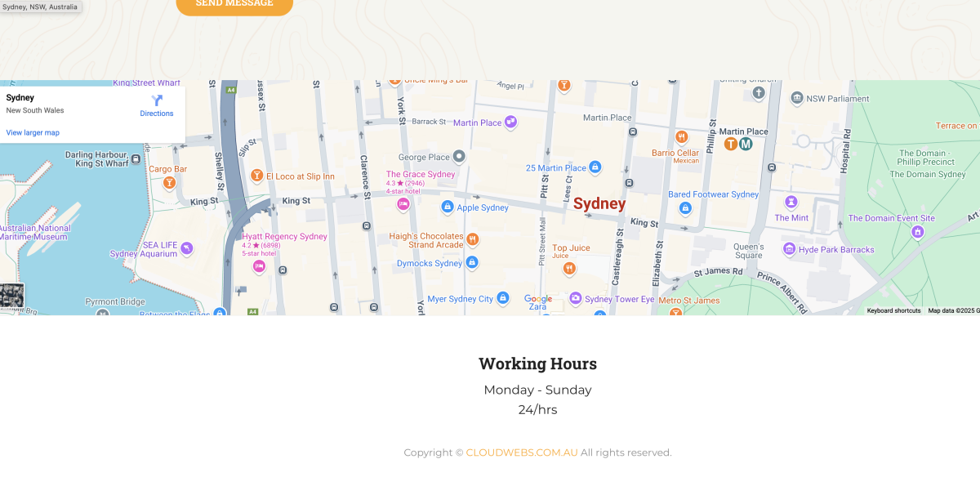
Task: Open the View larger map link
Action: coord(33,132)
